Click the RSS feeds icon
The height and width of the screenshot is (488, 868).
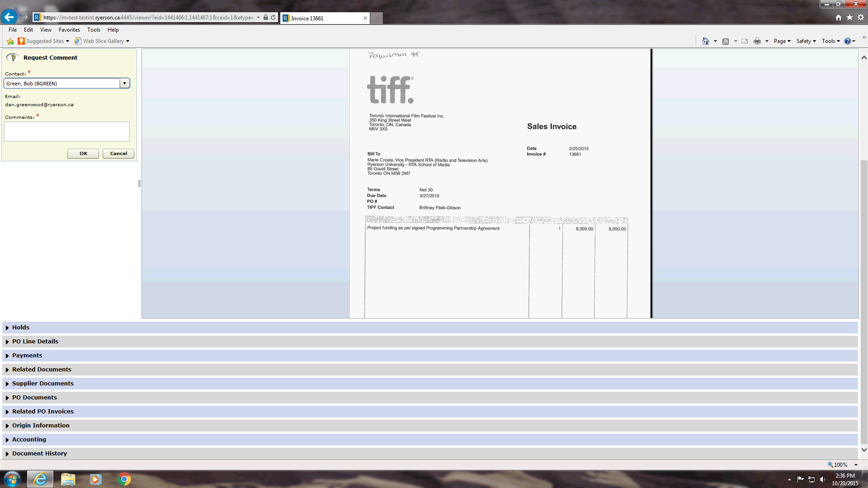726,41
